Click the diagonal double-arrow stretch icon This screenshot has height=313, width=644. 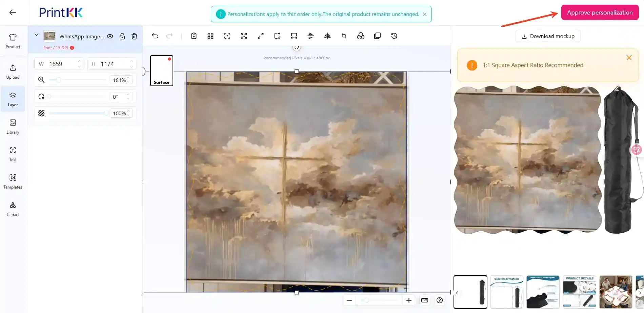261,36
